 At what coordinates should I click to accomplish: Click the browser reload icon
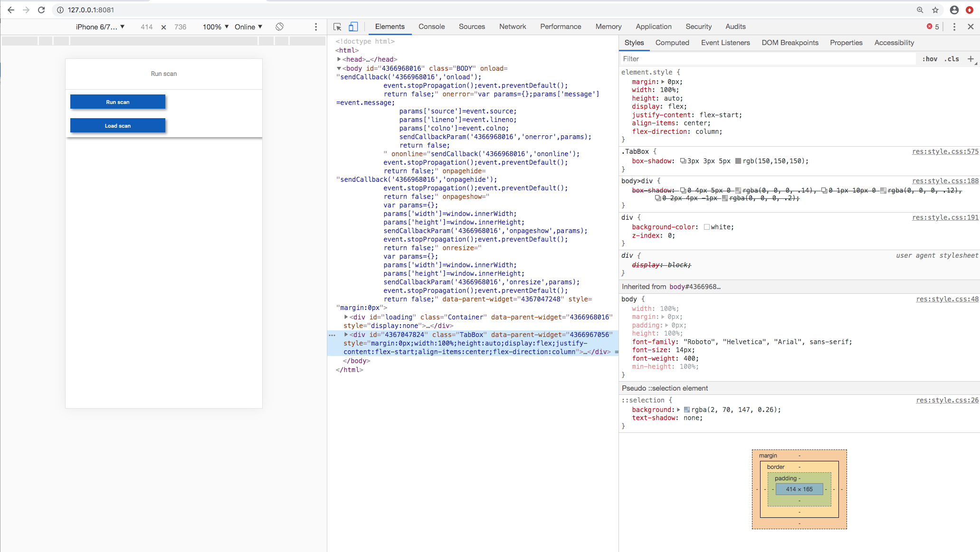pyautogui.click(x=41, y=9)
